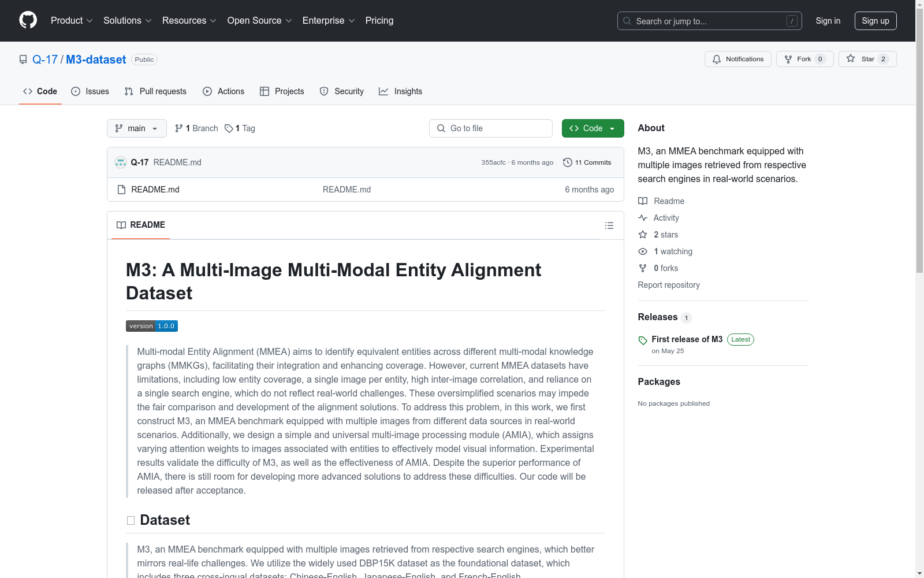Click the Go to file search box
The height and width of the screenshot is (578, 924).
[x=491, y=128]
